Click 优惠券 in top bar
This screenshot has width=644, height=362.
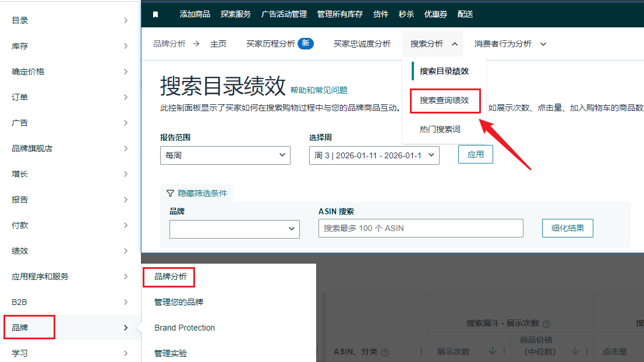(x=436, y=15)
